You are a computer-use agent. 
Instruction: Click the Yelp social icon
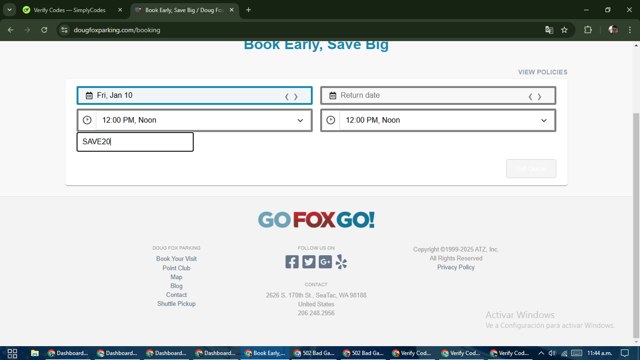coord(341,262)
